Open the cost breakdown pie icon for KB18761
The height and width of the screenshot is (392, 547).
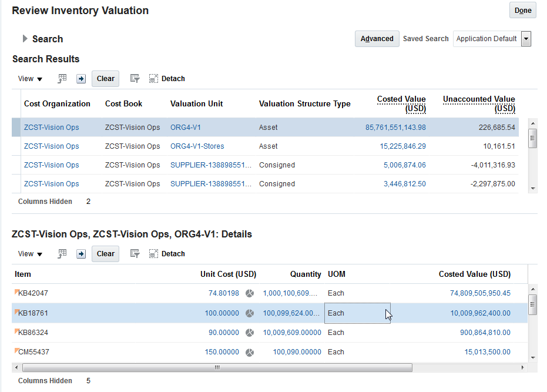[x=249, y=313]
